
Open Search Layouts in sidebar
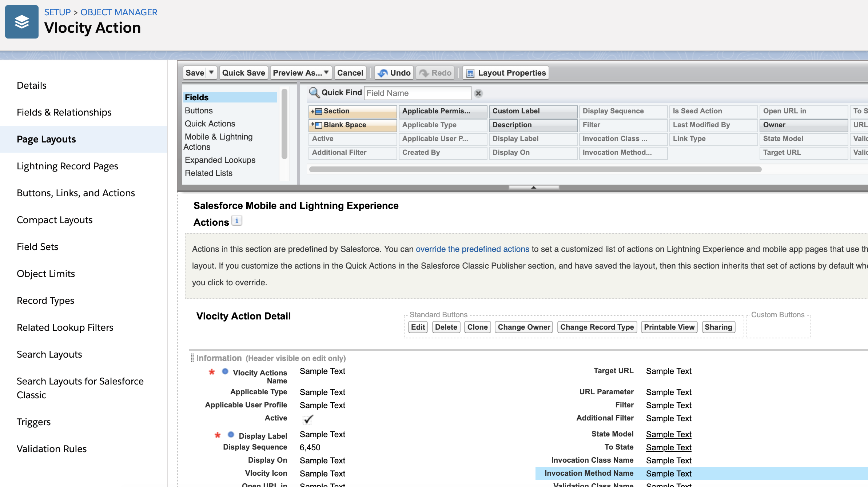(49, 354)
